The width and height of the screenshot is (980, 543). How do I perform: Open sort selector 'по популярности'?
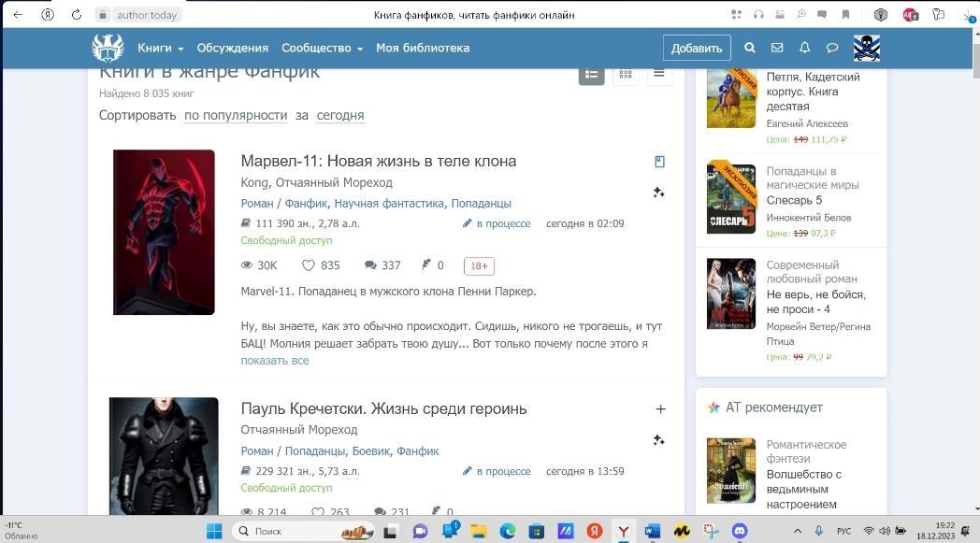click(236, 116)
